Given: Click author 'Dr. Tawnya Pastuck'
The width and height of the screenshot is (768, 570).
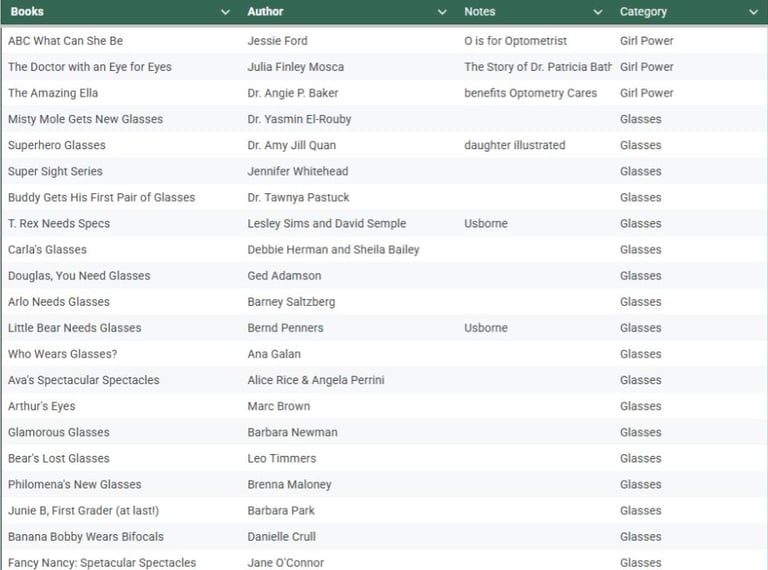Looking at the screenshot, I should (298, 197).
